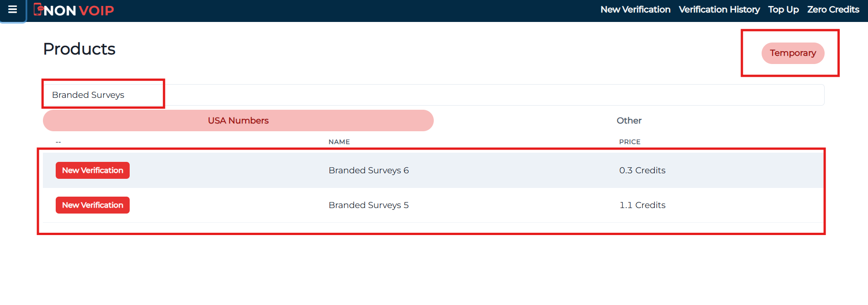Select the USA Numbers tab
Screen dimensions: 868x305
[238, 120]
